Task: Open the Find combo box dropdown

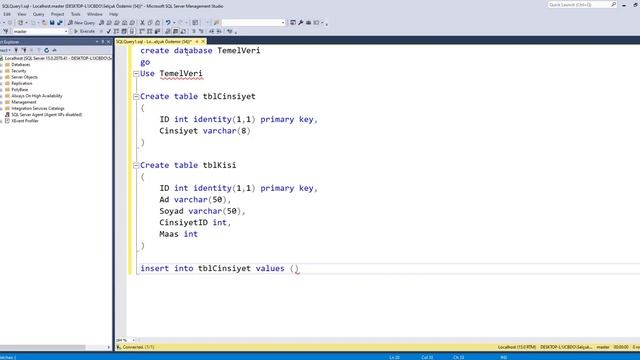Action: click(283, 22)
